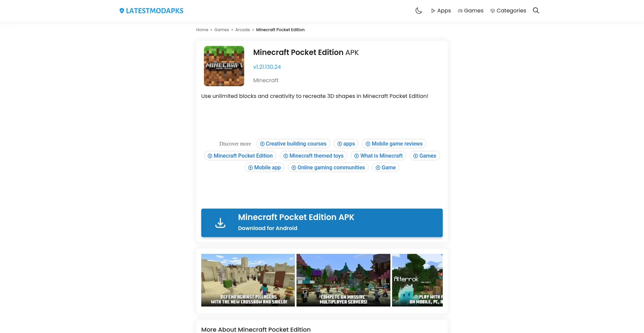Open the multiplayer servers screenshot
The image size is (644, 333).
click(x=343, y=280)
